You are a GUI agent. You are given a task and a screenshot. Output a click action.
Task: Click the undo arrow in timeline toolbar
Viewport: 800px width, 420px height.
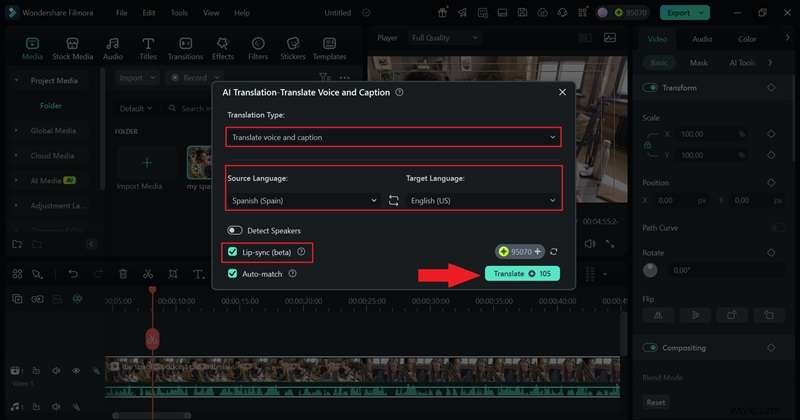[x=72, y=273]
